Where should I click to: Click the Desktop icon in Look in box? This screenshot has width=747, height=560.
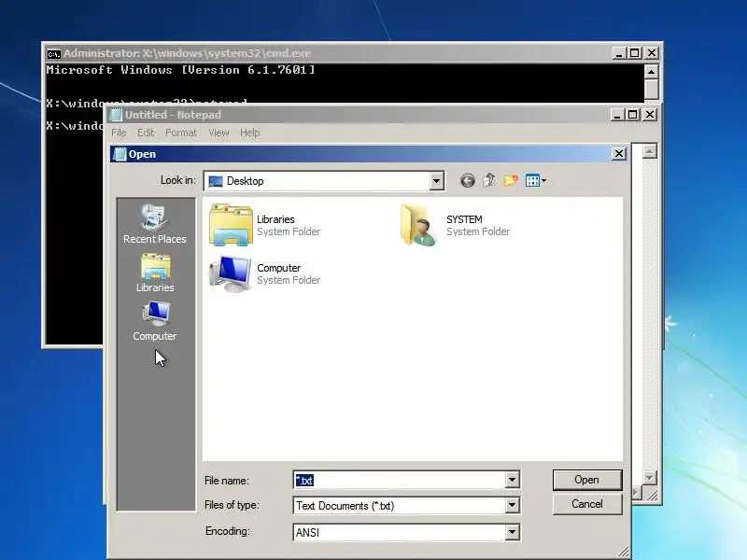point(216,181)
